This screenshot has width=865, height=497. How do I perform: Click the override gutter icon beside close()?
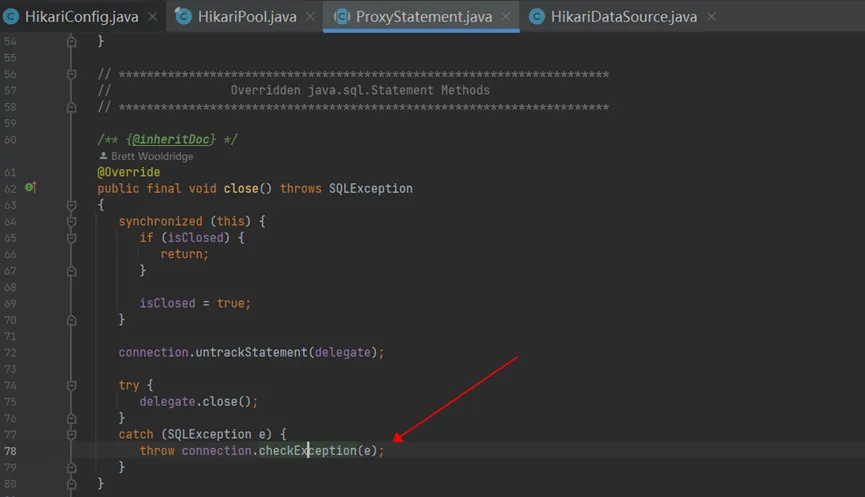tap(30, 188)
